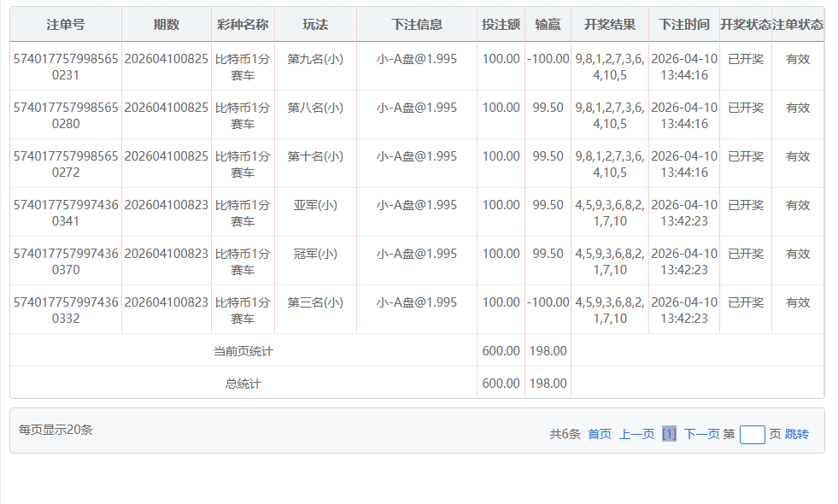Click the 首页 pagination link

(600, 434)
